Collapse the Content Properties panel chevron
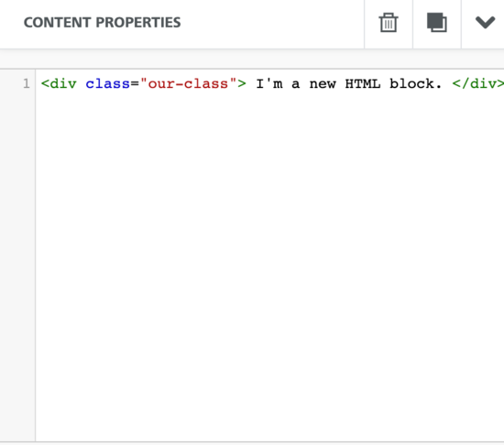This screenshot has width=504, height=445. point(485,23)
